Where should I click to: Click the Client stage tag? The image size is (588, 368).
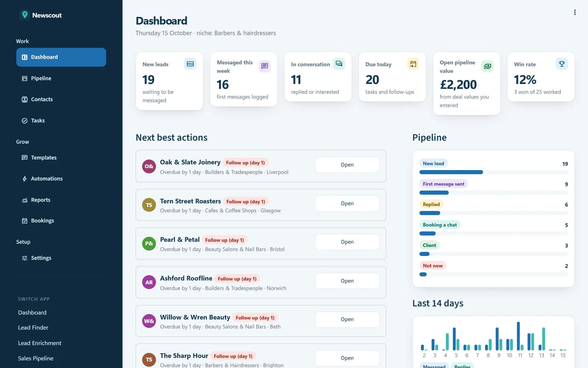tap(429, 245)
